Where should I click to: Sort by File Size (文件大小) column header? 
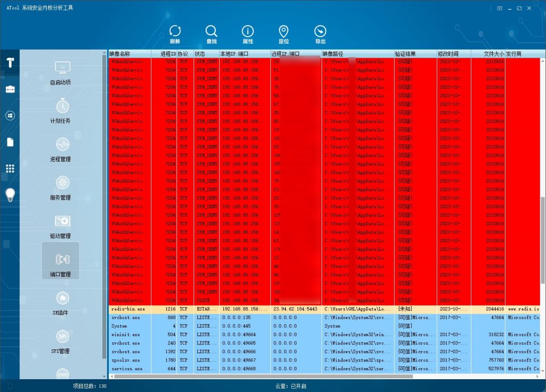tap(488, 54)
